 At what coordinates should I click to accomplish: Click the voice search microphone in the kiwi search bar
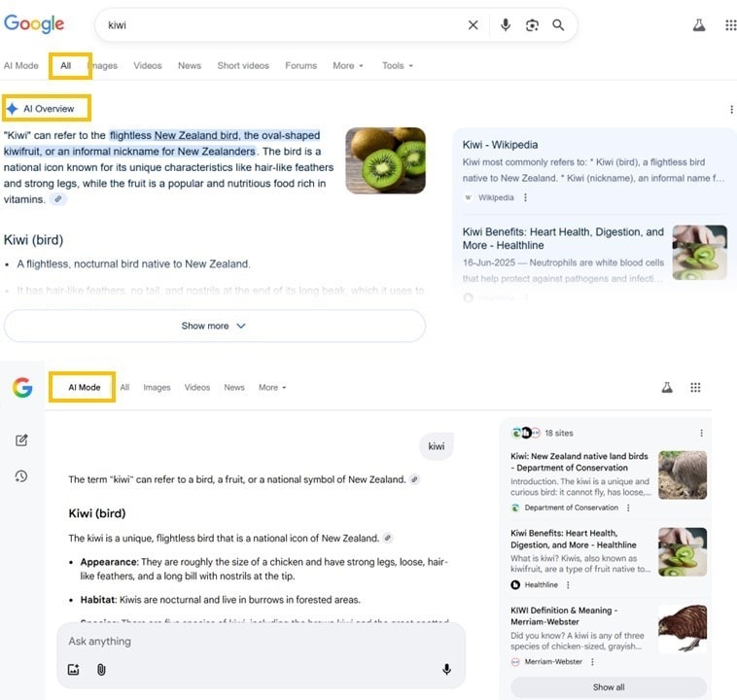(x=506, y=25)
